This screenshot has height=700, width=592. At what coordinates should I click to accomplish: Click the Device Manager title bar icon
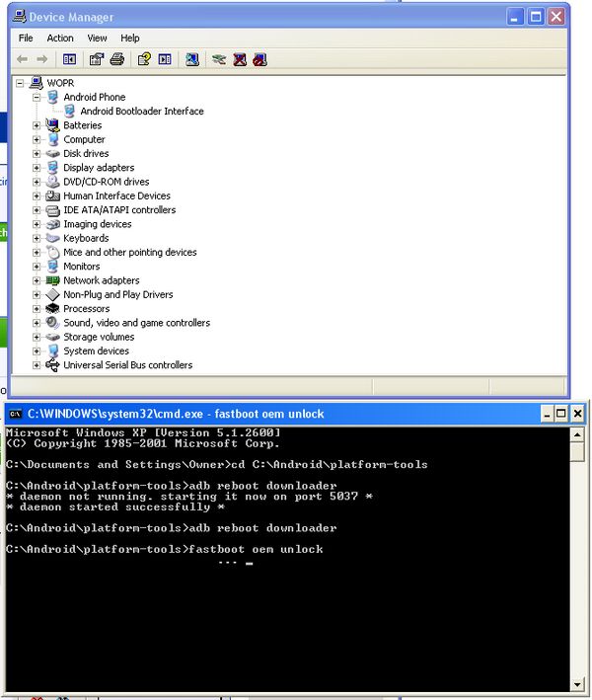(20, 17)
